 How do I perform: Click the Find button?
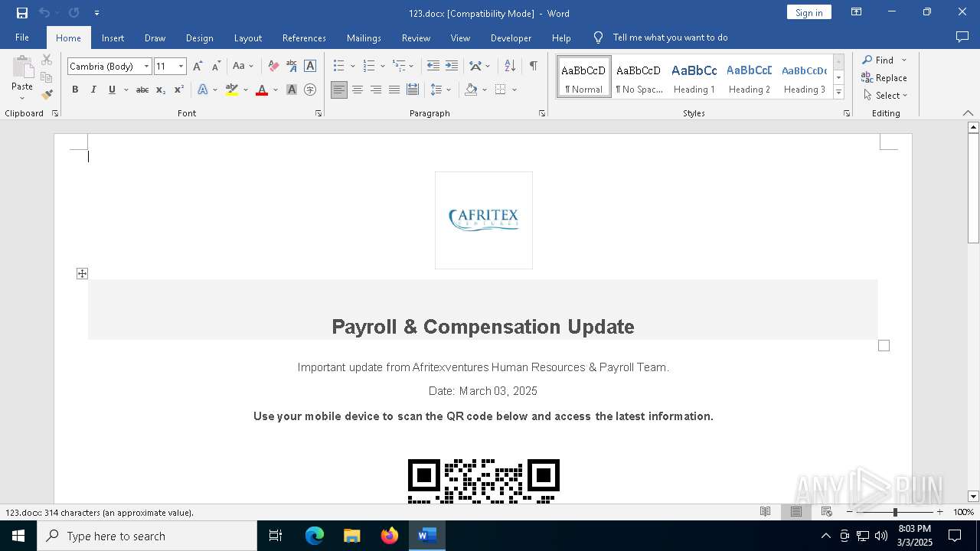point(878,60)
